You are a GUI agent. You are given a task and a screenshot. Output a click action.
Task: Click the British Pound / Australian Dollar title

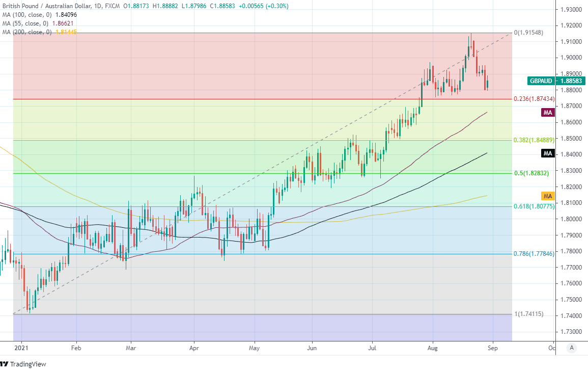pos(50,6)
